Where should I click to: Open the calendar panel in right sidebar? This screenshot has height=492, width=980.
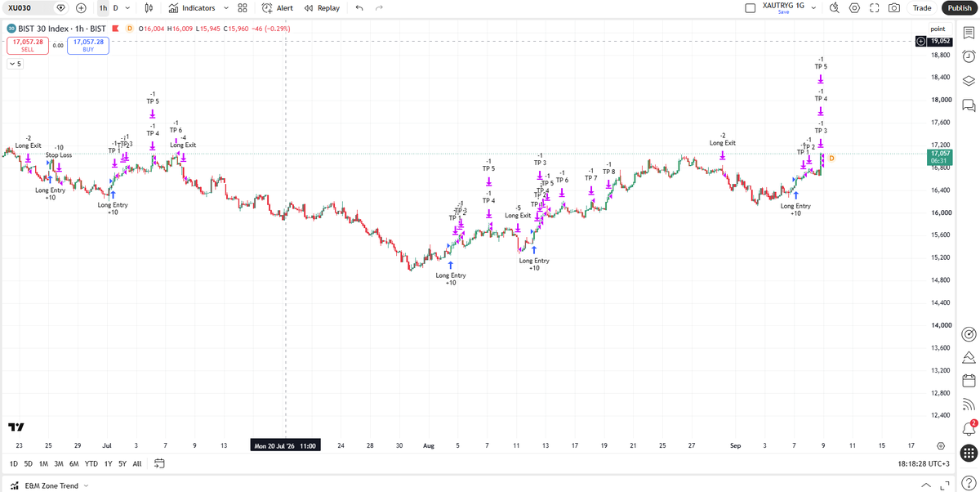pos(969,381)
